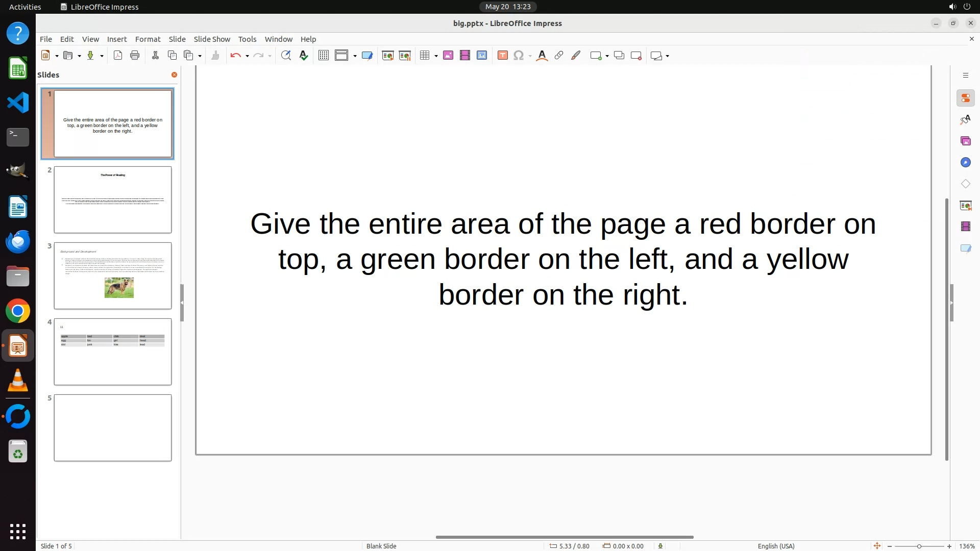Start slideshow from first slide icon
The image size is (980, 551).
388,56
